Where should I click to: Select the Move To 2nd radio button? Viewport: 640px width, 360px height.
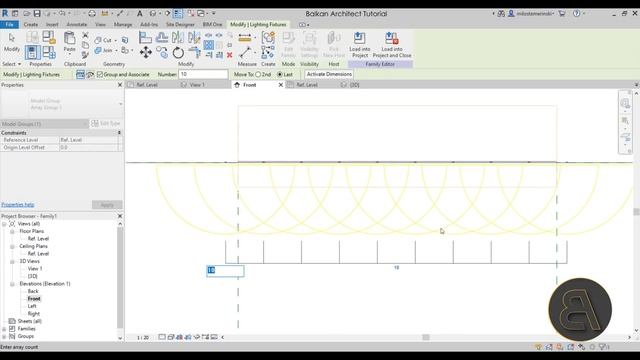click(x=258, y=74)
